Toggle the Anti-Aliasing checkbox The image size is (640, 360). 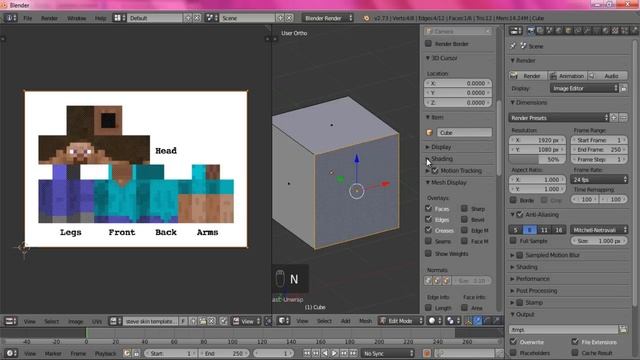point(520,214)
